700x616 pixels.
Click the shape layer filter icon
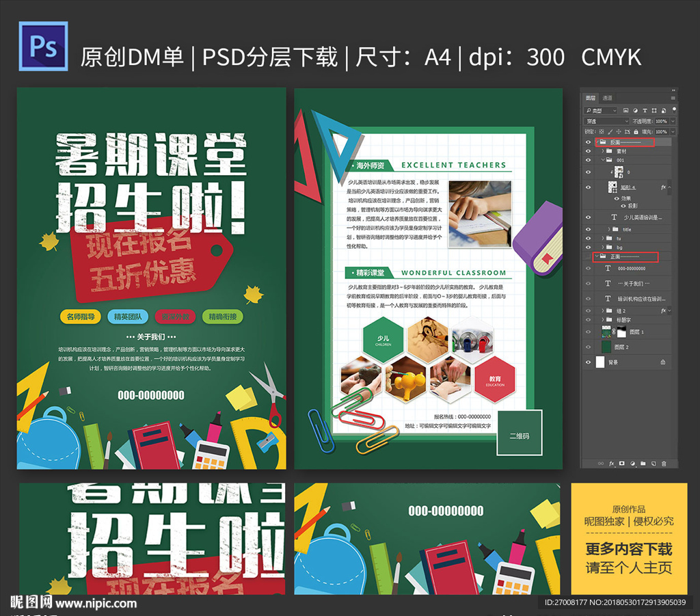654,110
